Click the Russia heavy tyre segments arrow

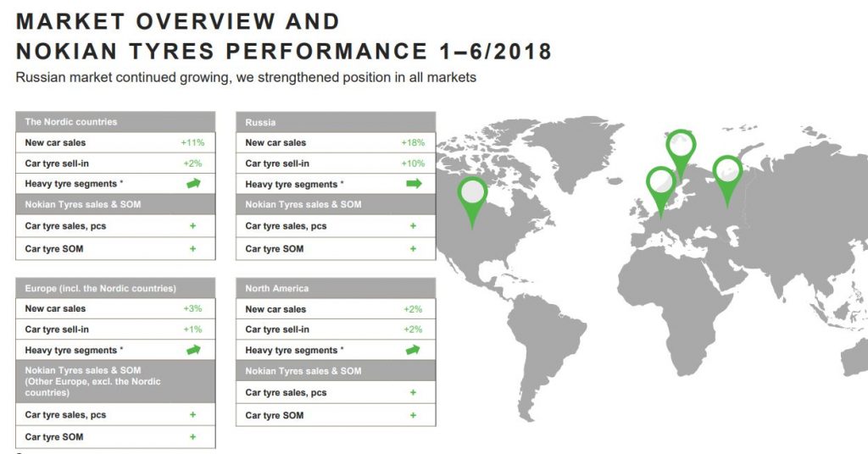click(x=414, y=184)
